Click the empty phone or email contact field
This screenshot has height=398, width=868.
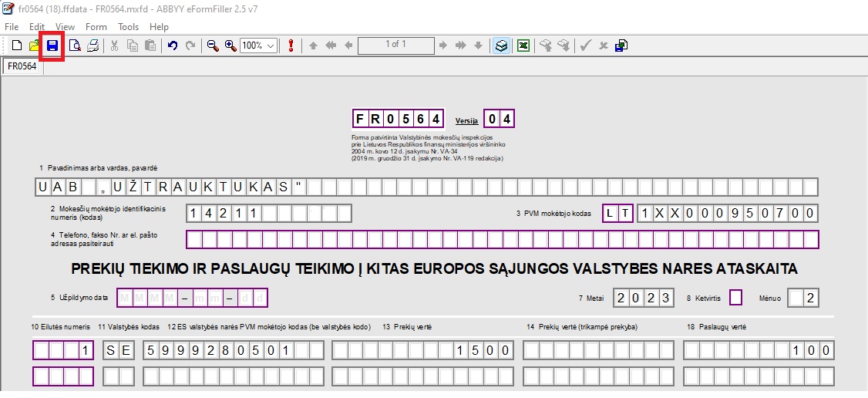point(502,239)
